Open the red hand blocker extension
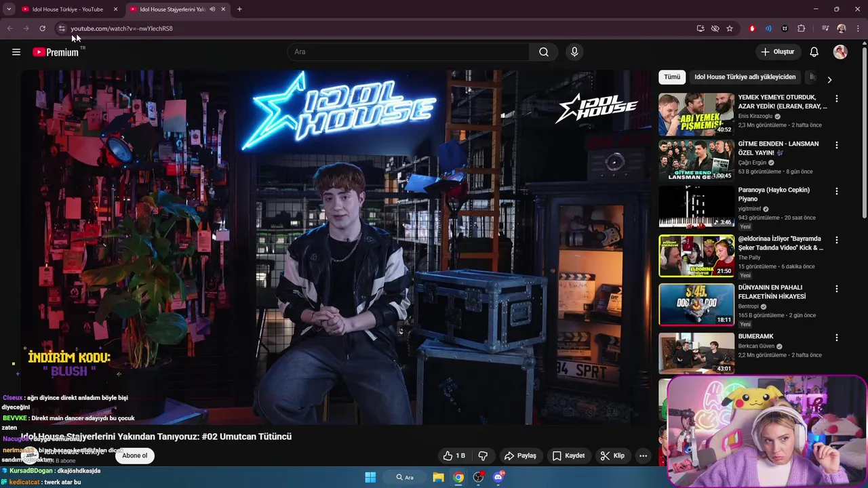This screenshot has height=488, width=868. [752, 28]
